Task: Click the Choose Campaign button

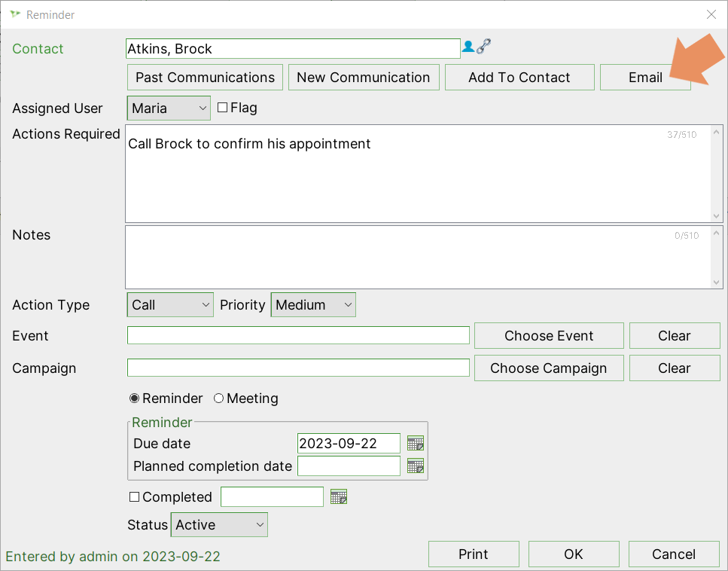Action: click(549, 368)
